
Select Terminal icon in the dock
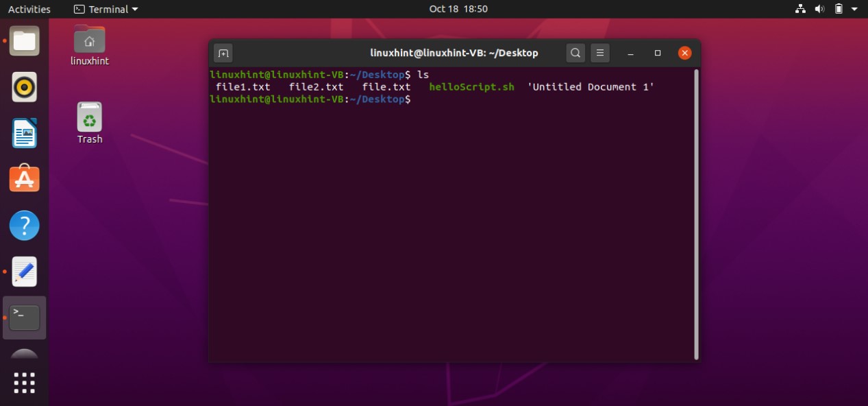tap(25, 318)
